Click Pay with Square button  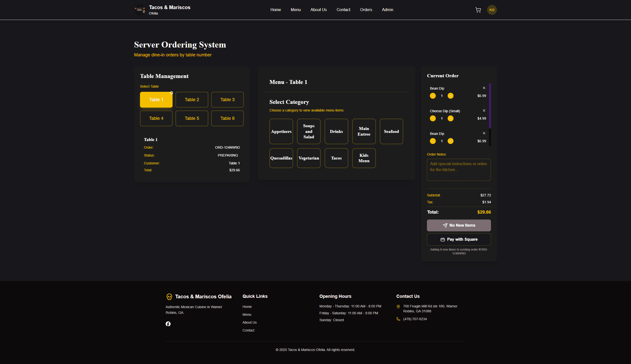coord(458,239)
